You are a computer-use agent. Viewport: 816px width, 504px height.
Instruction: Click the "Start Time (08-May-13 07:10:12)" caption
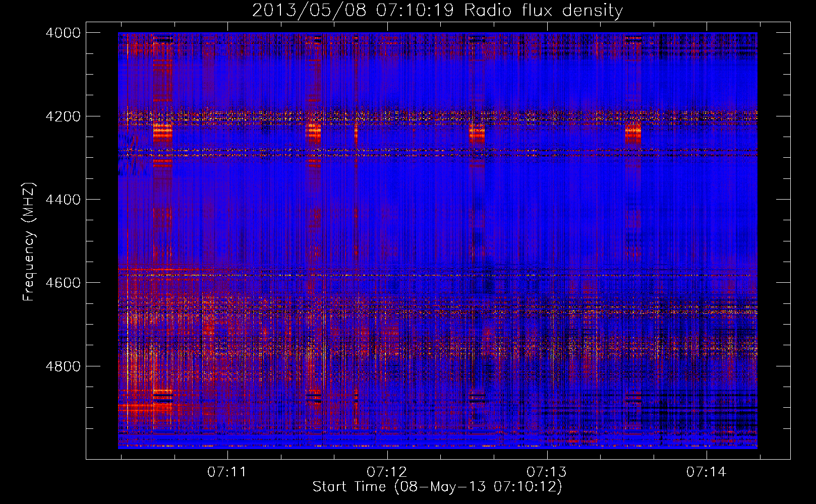coord(437,487)
